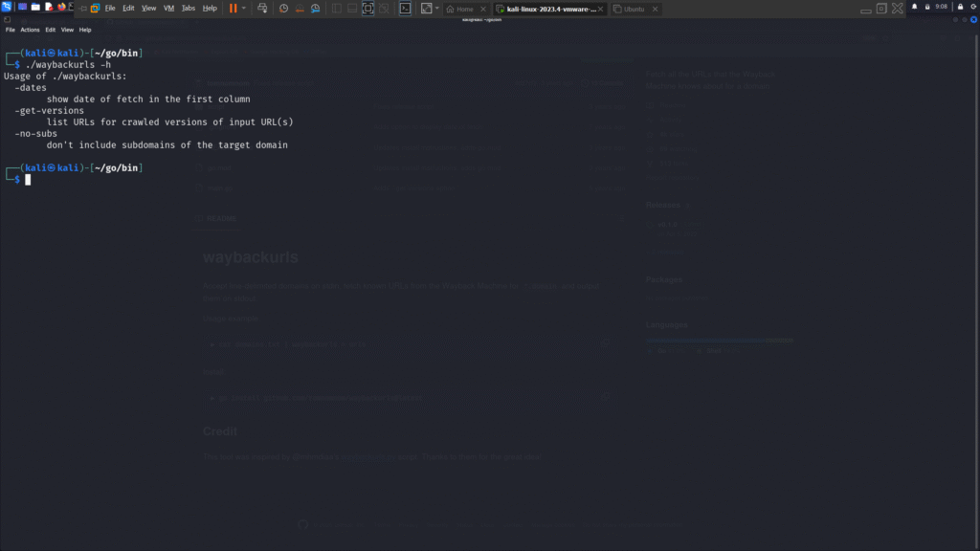Click 'list URLs for crawled versions' line
The width and height of the screenshot is (980, 551).
(x=169, y=121)
